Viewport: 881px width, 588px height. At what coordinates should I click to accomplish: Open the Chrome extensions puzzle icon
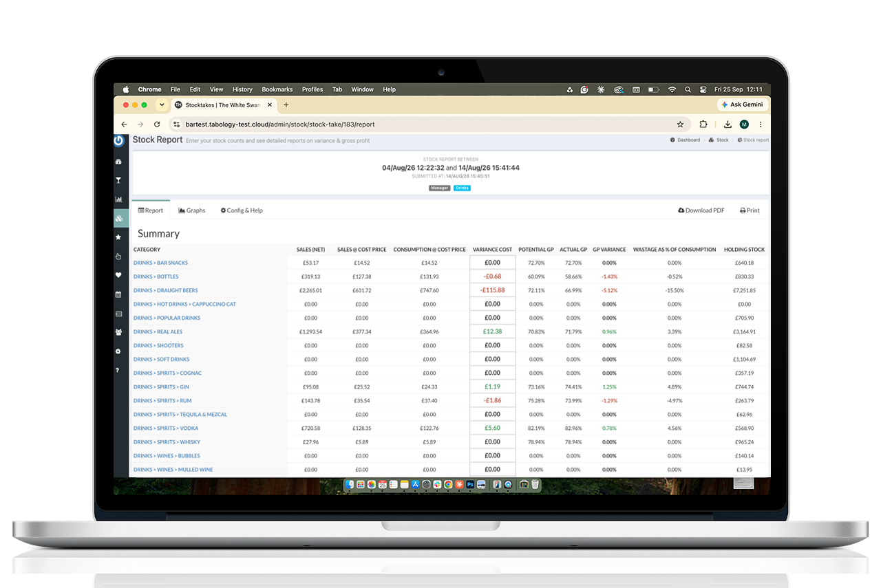tap(703, 124)
